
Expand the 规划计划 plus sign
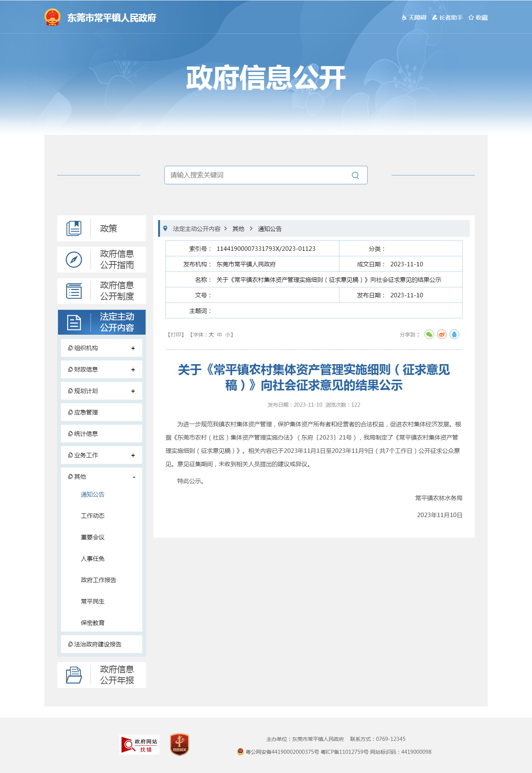click(133, 391)
